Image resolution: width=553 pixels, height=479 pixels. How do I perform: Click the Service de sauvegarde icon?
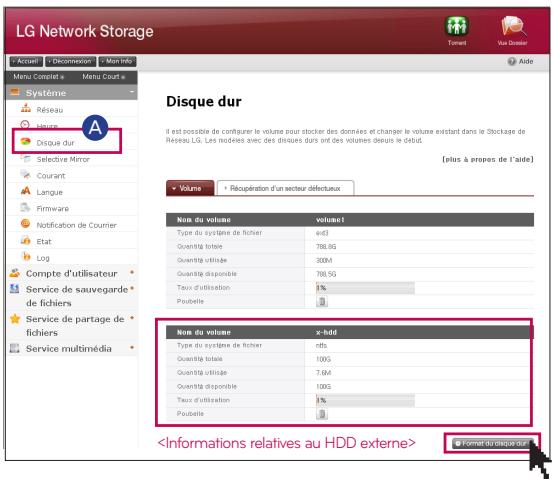pyautogui.click(x=14, y=289)
